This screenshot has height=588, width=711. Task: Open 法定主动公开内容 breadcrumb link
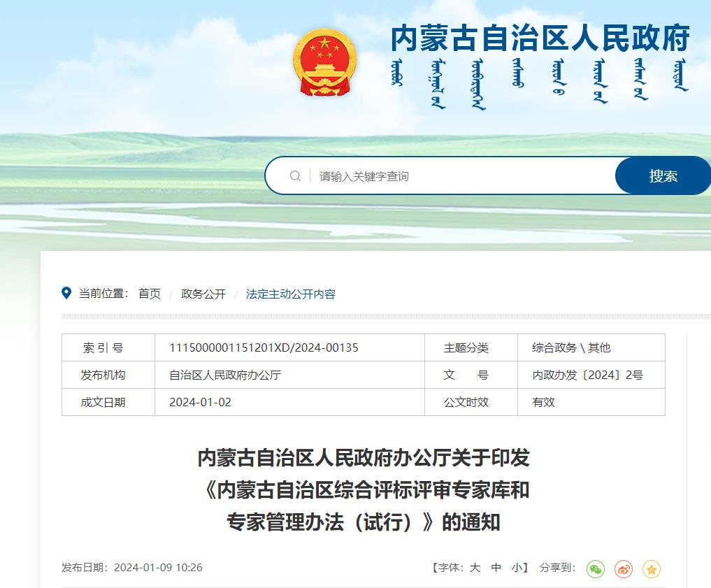click(291, 294)
